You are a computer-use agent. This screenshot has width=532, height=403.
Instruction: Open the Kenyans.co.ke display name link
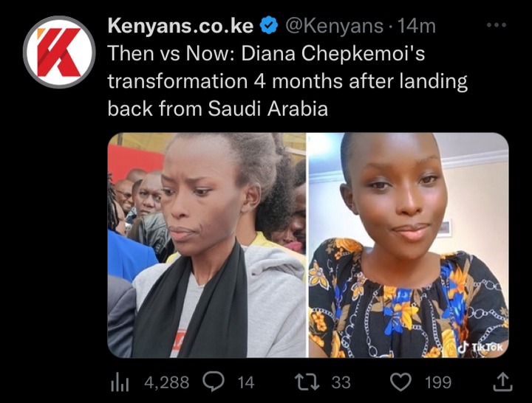180,26
